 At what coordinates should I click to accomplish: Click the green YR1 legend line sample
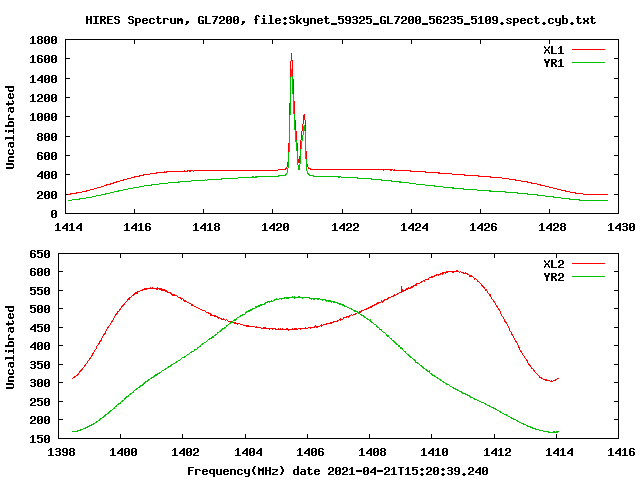[588, 61]
